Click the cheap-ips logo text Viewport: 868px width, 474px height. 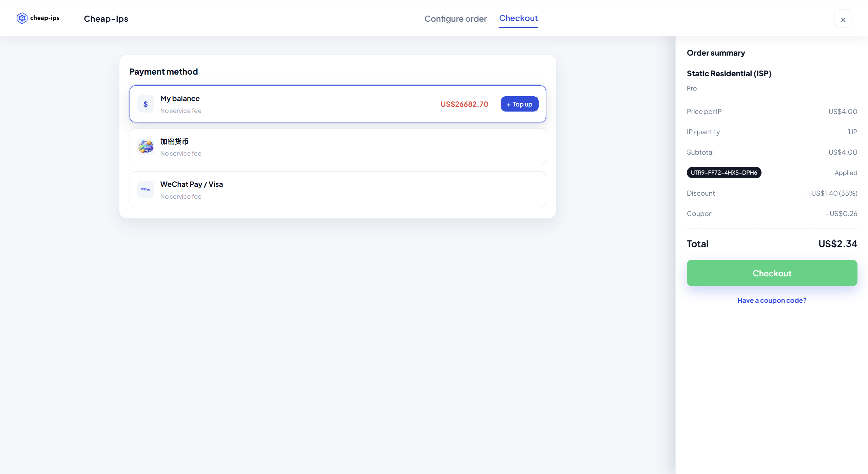pos(45,18)
